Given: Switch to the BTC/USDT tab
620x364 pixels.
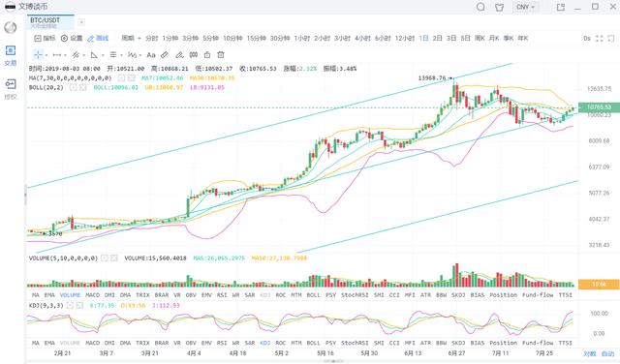Looking at the screenshot, I should click(x=50, y=22).
